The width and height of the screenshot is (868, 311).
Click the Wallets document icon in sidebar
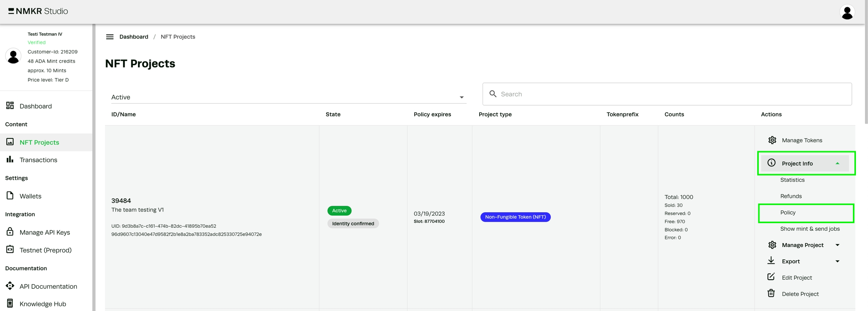pyautogui.click(x=10, y=196)
